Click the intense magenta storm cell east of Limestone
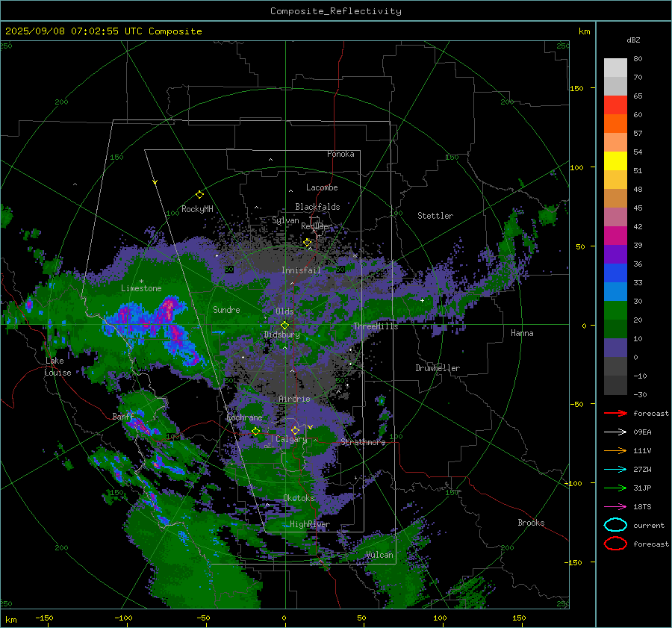 tap(169, 306)
